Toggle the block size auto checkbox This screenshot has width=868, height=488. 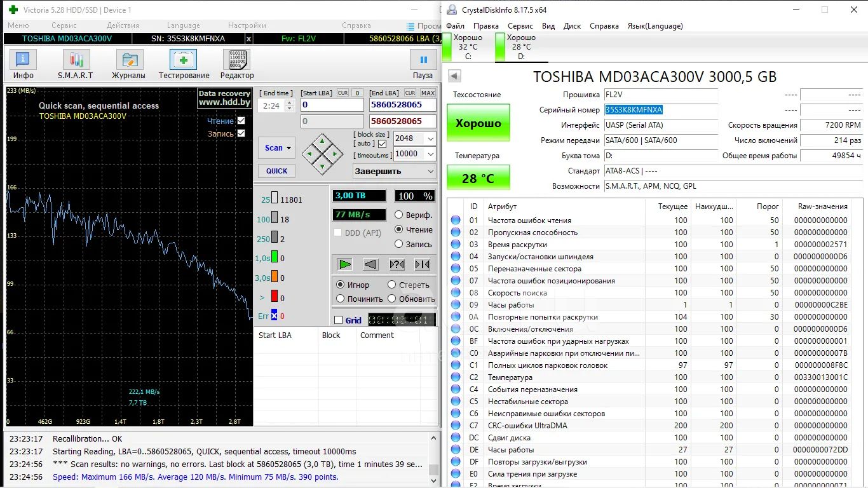[382, 144]
